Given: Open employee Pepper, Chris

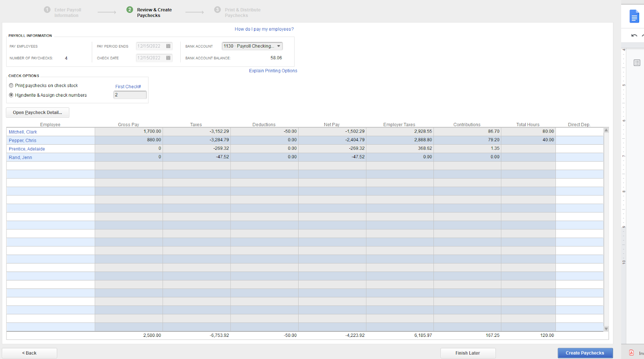Looking at the screenshot, I should pyautogui.click(x=23, y=140).
